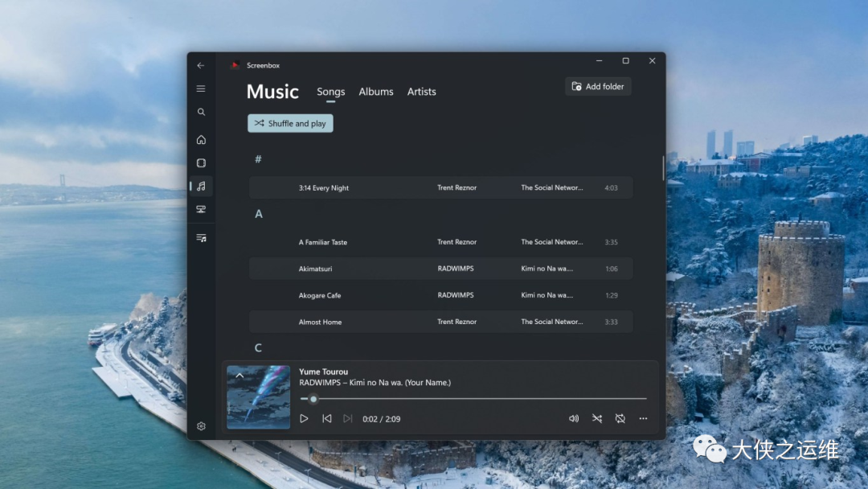Click the back arrow in Screenbox

tap(201, 65)
